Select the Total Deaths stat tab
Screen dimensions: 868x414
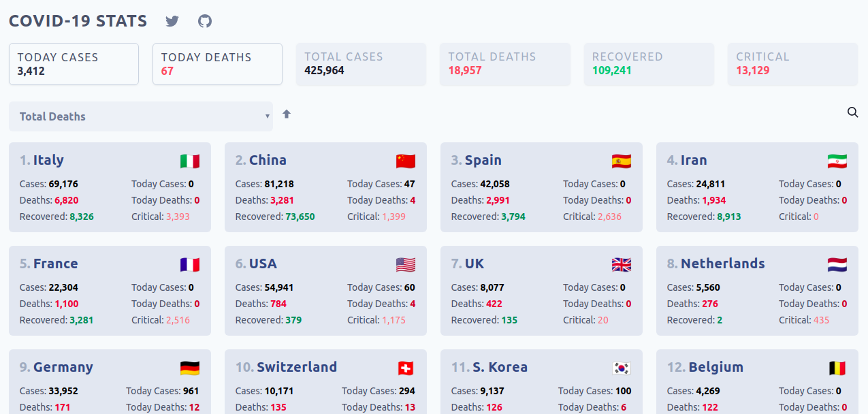point(504,64)
